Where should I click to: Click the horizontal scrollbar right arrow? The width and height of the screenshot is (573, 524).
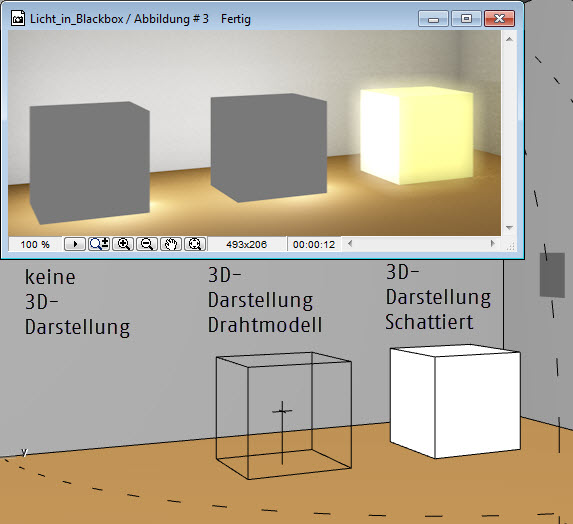(x=493, y=243)
